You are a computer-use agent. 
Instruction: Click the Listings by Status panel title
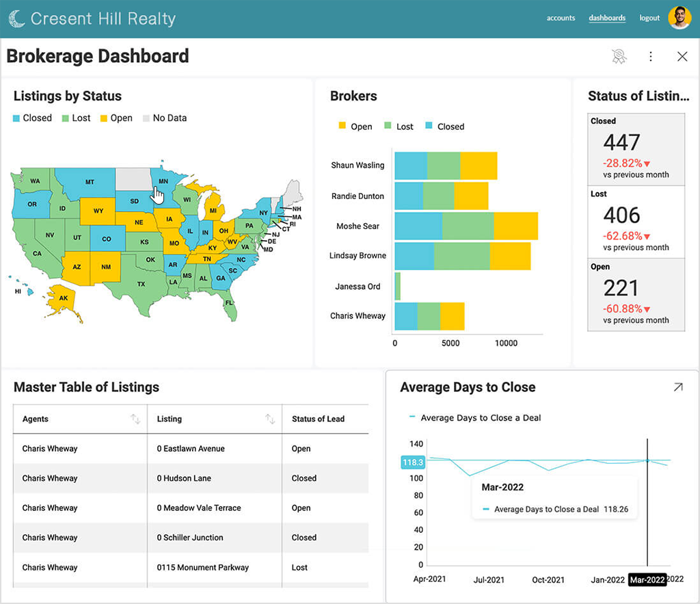pos(68,96)
